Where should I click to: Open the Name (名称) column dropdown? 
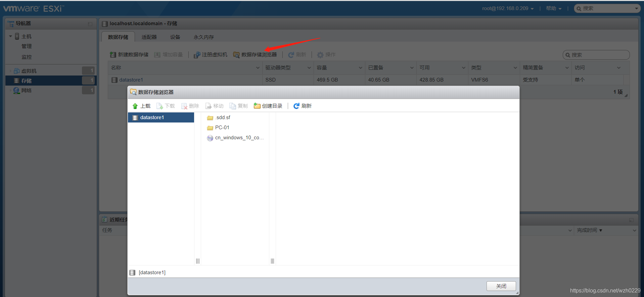(258, 68)
